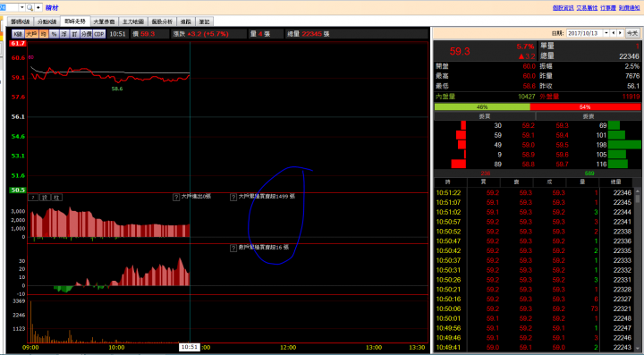Viewport: 644px width, 355px height.
Task: Toggle the 大戶 overlay button
Action: (31, 34)
